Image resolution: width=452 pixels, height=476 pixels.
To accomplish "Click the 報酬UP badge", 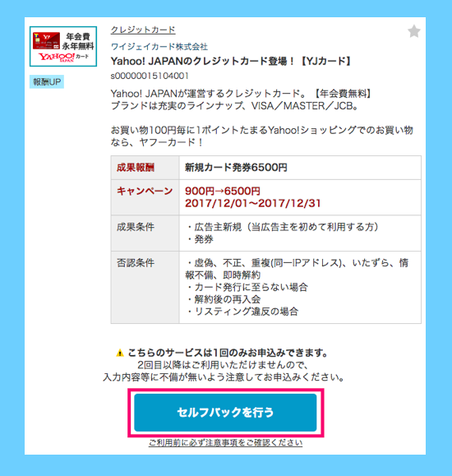I will point(47,81).
